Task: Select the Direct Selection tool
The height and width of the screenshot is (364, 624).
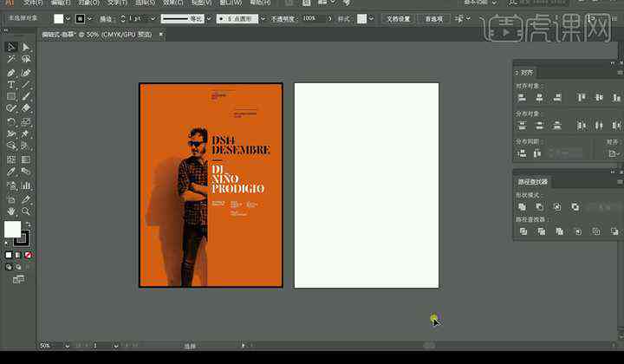Action: [x=26, y=47]
